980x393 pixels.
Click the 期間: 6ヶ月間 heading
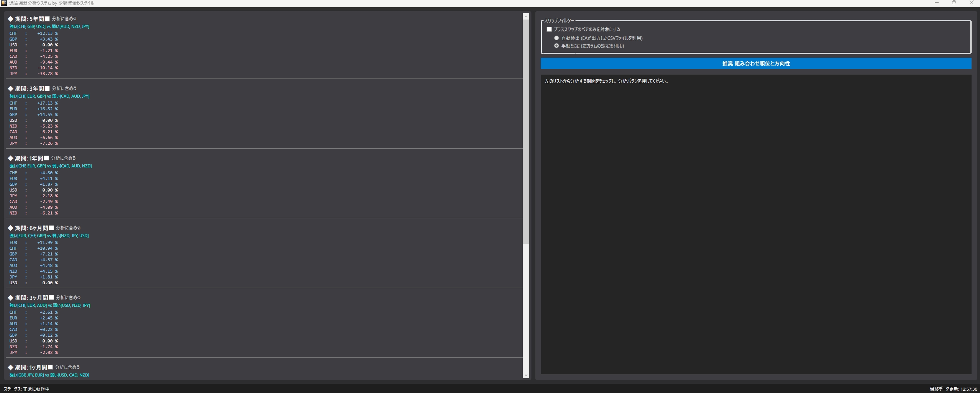[x=28, y=228]
